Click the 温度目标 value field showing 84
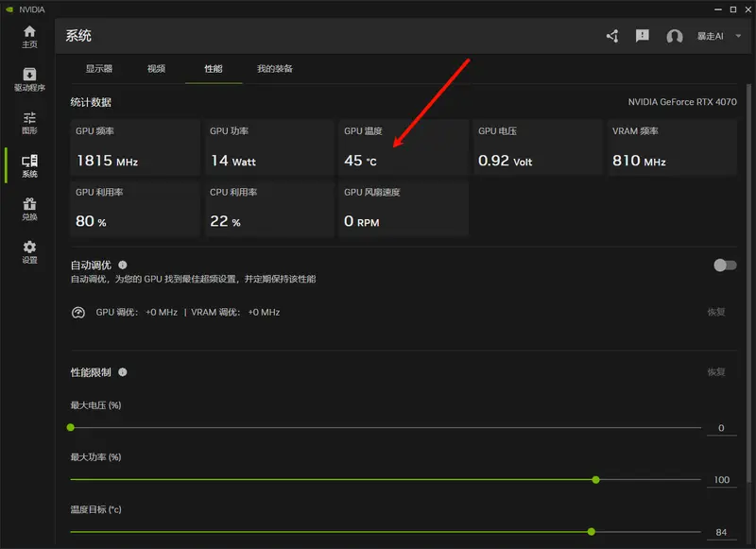The width and height of the screenshot is (756, 549). pyautogui.click(x=721, y=533)
